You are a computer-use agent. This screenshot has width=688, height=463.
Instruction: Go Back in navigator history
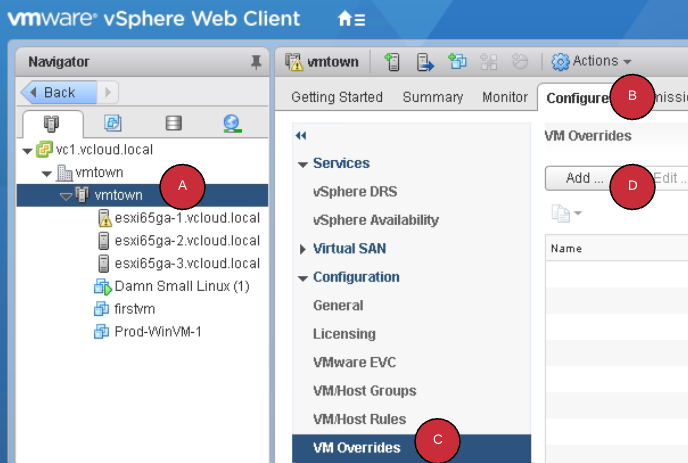pyautogui.click(x=58, y=92)
